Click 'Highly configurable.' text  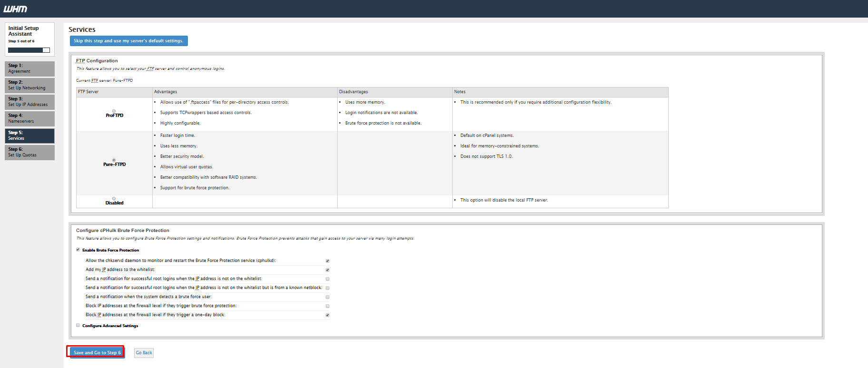[180, 123]
